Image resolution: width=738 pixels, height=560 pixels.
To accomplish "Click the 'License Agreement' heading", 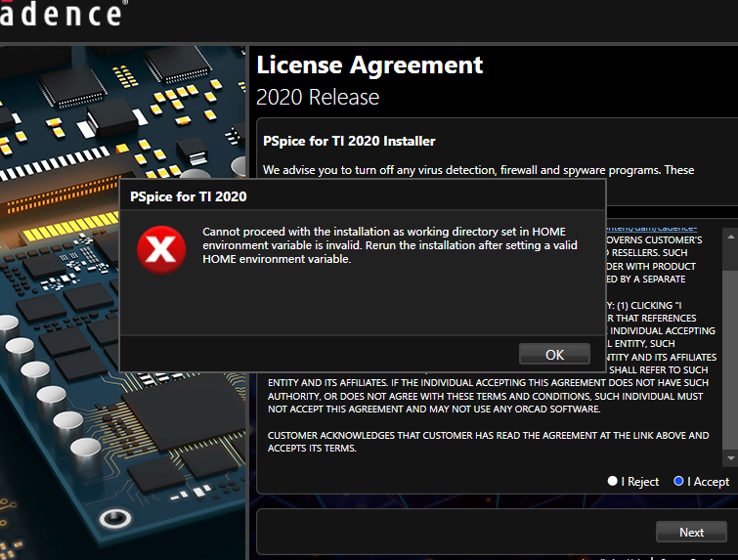I will pos(369,65).
